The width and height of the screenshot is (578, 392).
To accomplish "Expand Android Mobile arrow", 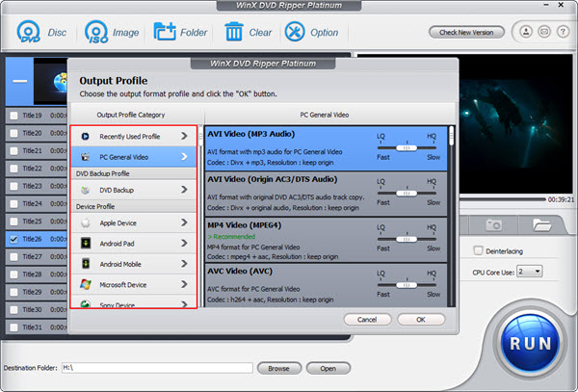I will click(x=184, y=264).
